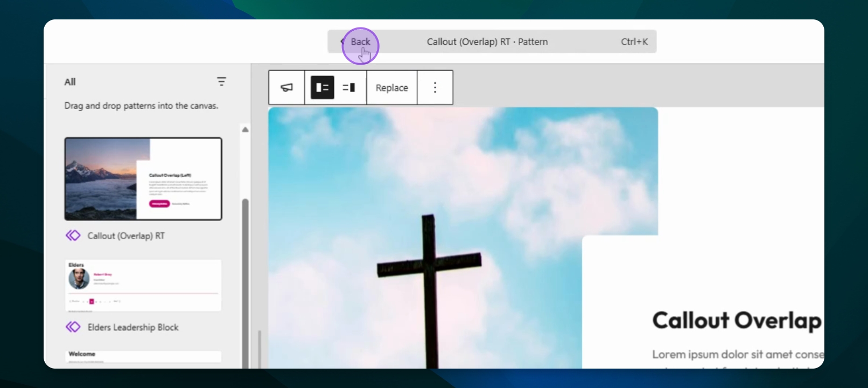Click Replace in the block toolbar
Image resolution: width=868 pixels, height=388 pixels.
pos(391,88)
